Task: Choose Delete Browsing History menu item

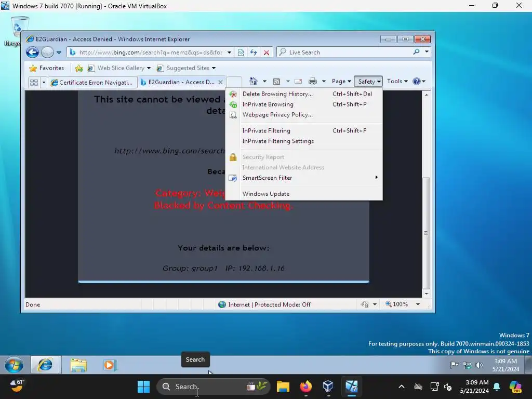Action: click(x=304, y=94)
